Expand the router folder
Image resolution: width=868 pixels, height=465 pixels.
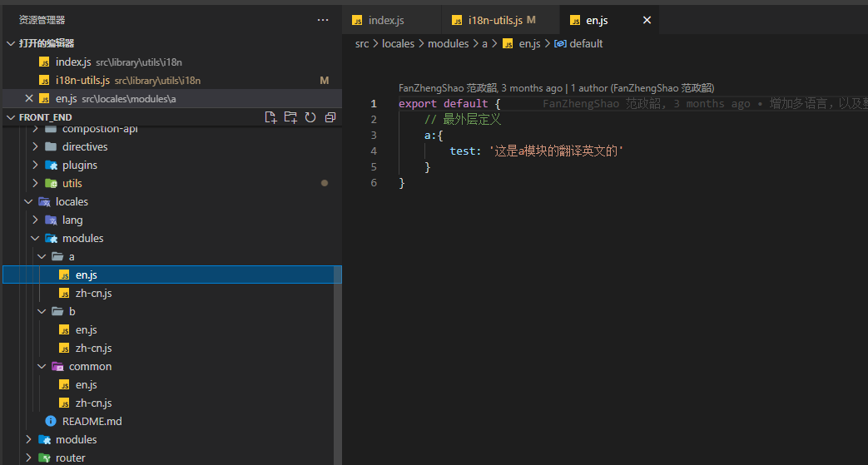[x=70, y=458]
